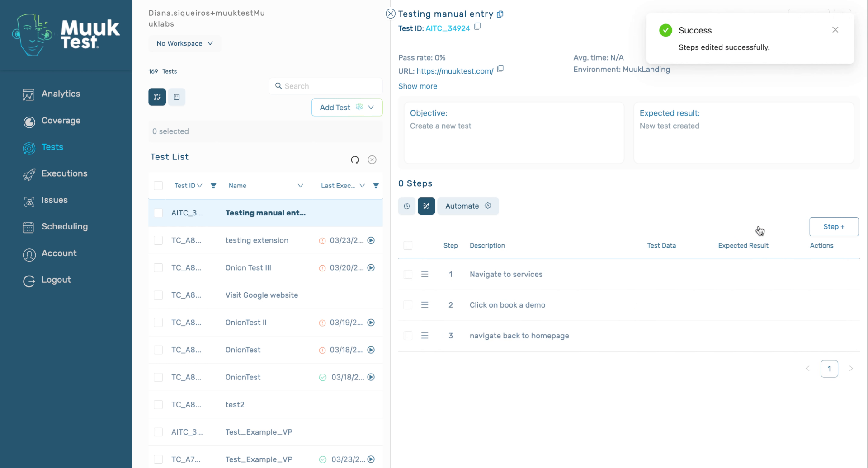The width and height of the screenshot is (868, 468).
Task: Run the testing extension test
Action: click(x=371, y=240)
